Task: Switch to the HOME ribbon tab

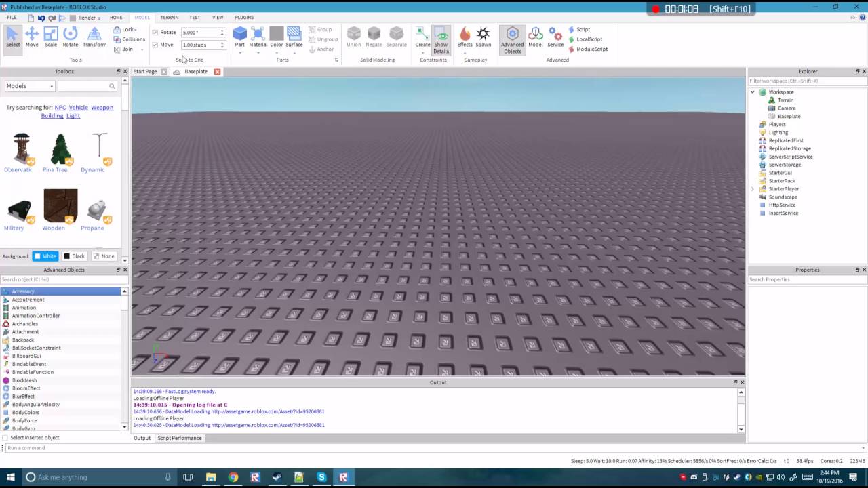Action: tap(116, 17)
